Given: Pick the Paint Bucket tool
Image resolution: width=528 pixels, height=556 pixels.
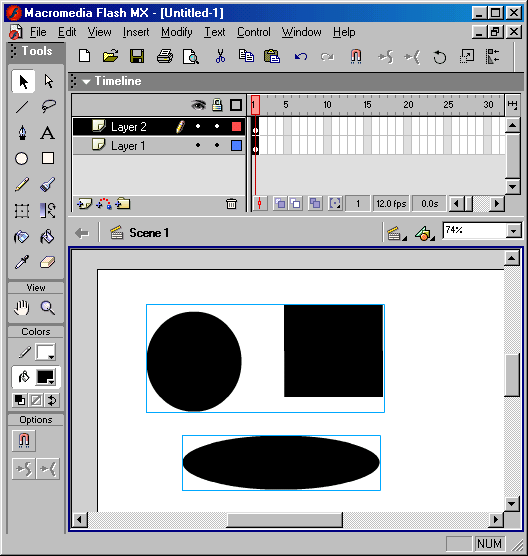Looking at the screenshot, I should (x=48, y=237).
